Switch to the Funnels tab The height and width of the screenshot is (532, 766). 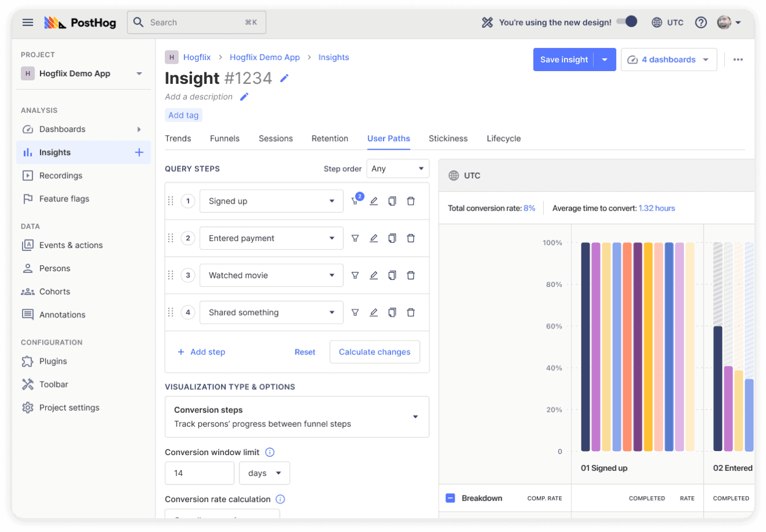(x=224, y=138)
